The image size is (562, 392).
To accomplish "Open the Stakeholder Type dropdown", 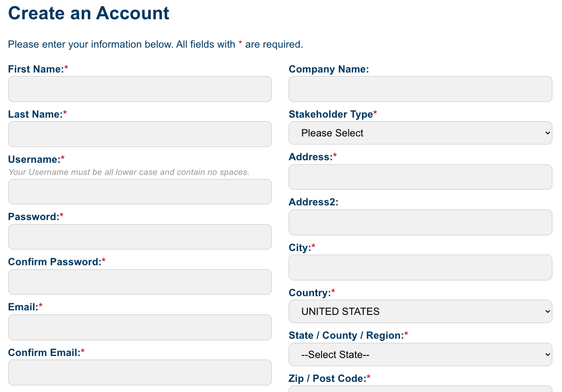I will pyautogui.click(x=420, y=133).
